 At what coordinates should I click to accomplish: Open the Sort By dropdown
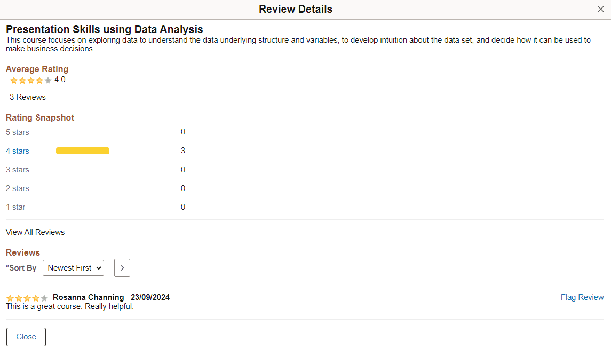pos(73,268)
